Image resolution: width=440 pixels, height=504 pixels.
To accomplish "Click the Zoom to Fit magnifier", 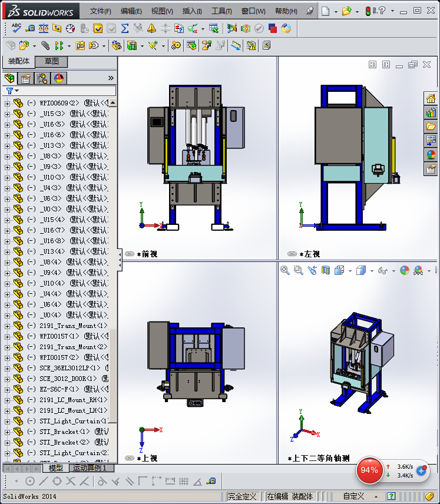I will 285,270.
